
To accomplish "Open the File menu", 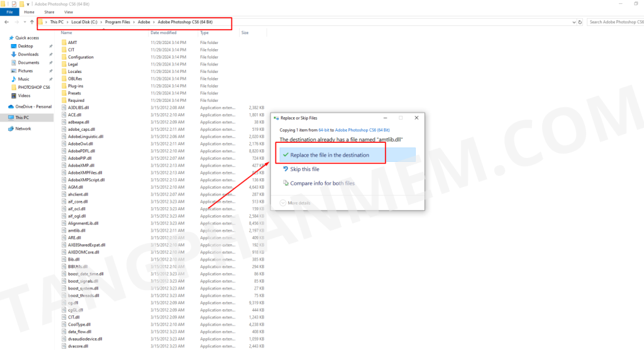I will click(9, 12).
